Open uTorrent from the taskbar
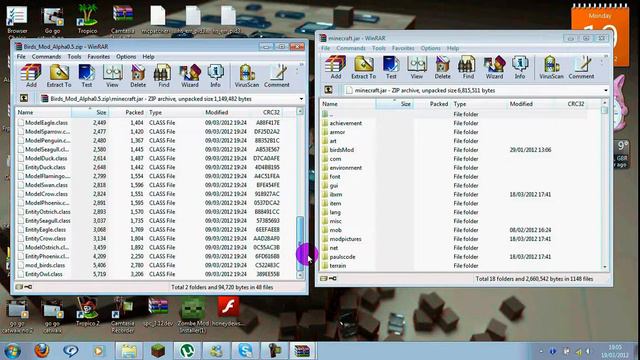The height and width of the screenshot is (360, 640). [x=187, y=351]
